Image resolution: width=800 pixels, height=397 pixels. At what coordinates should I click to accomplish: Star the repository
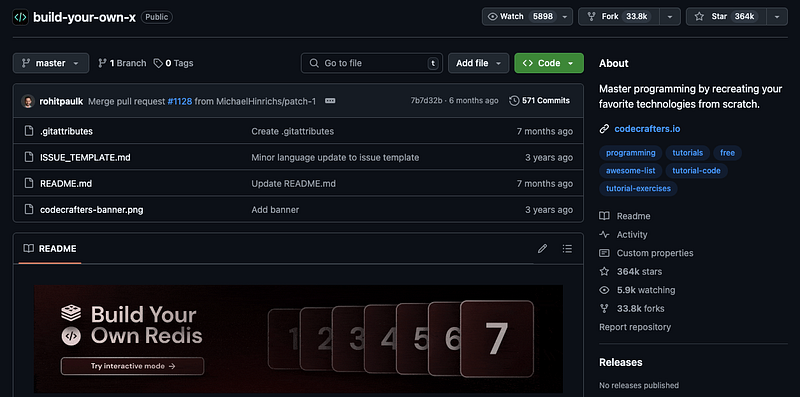726,16
